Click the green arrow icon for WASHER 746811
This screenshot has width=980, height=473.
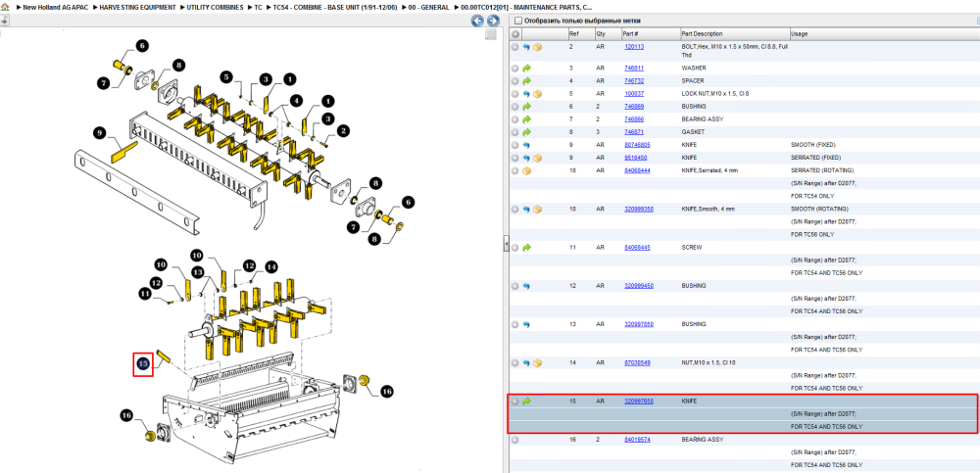pyautogui.click(x=526, y=68)
